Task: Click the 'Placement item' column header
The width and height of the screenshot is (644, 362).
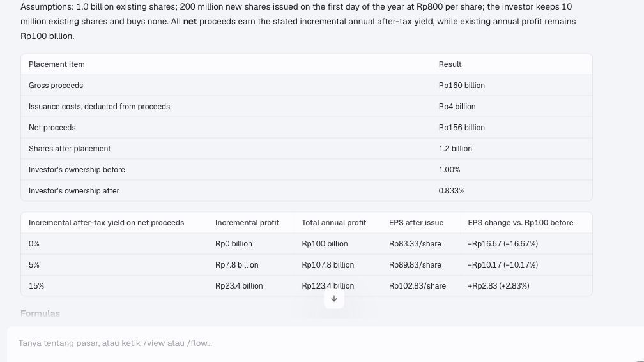Action: pos(57,64)
